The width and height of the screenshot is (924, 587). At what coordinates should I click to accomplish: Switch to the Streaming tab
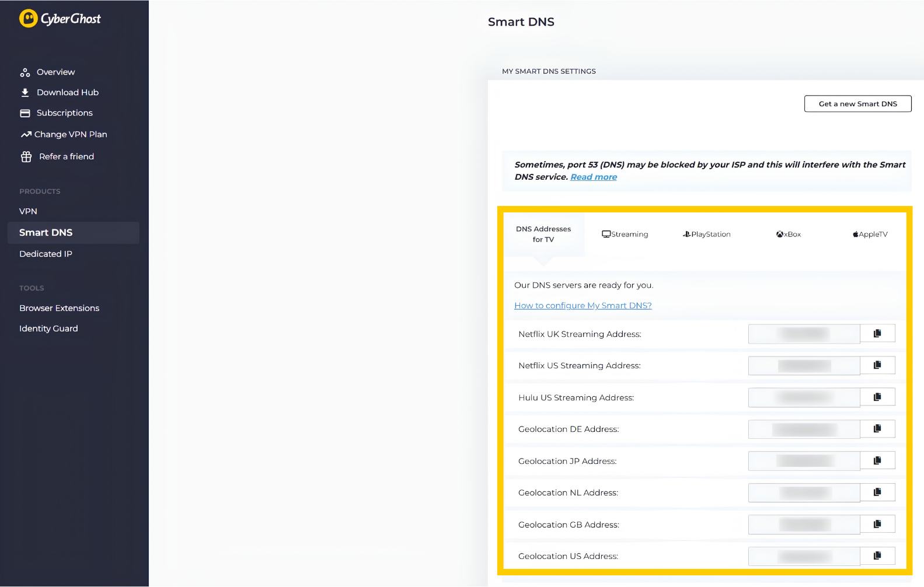[x=625, y=235]
